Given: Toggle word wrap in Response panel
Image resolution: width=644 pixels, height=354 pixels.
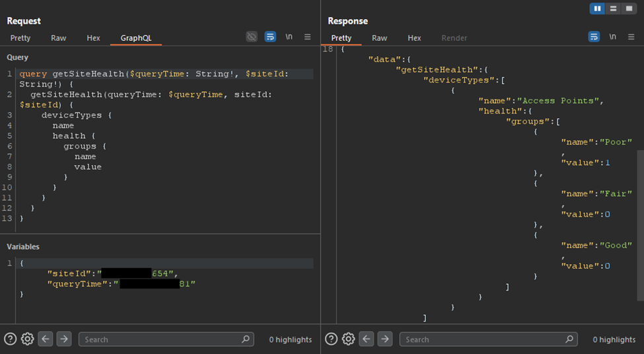Looking at the screenshot, I should pos(594,36).
